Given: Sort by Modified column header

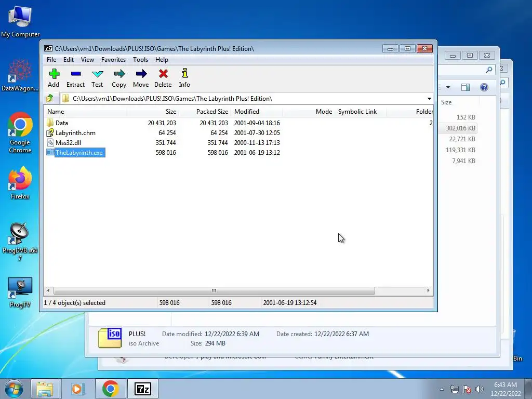Looking at the screenshot, I should (257, 112).
